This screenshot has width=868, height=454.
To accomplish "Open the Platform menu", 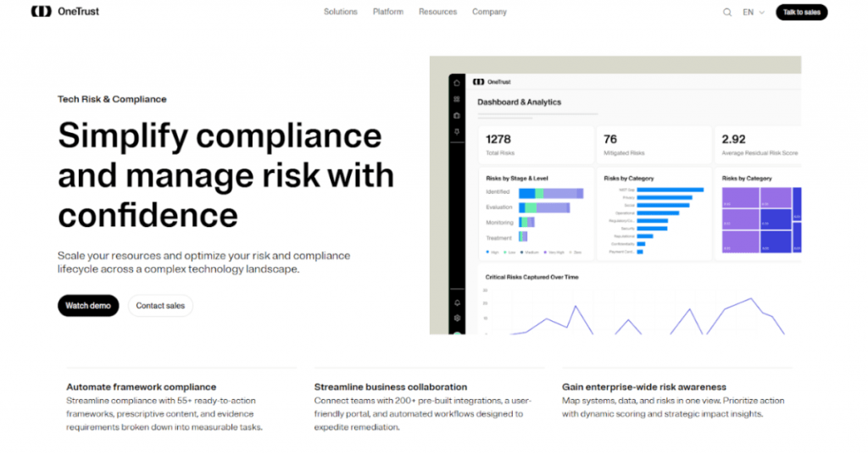I will pos(388,12).
